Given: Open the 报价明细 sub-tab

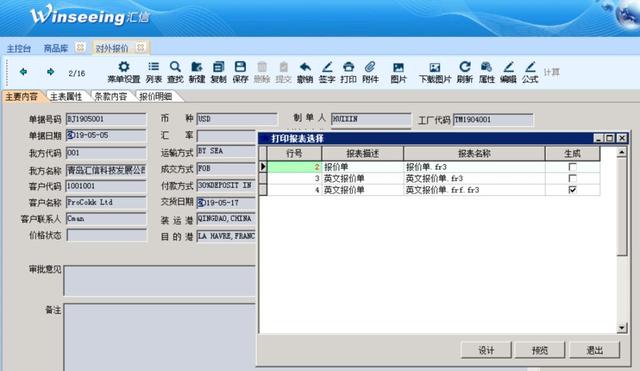Looking at the screenshot, I should [x=156, y=96].
